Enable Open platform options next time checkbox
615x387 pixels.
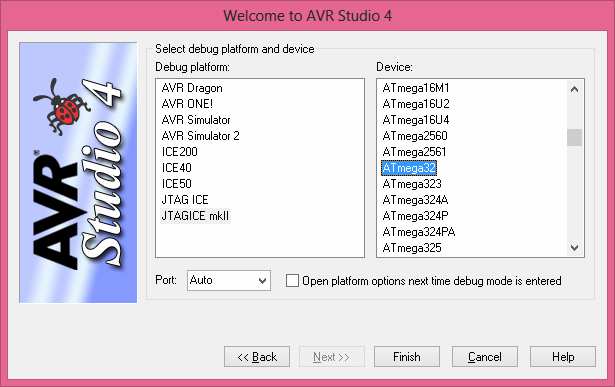pyautogui.click(x=292, y=281)
